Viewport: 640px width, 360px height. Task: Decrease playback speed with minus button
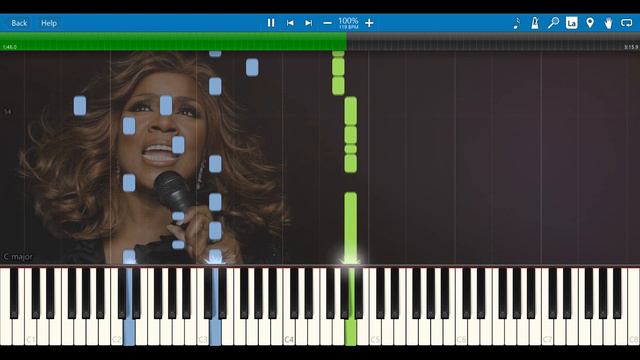327,23
